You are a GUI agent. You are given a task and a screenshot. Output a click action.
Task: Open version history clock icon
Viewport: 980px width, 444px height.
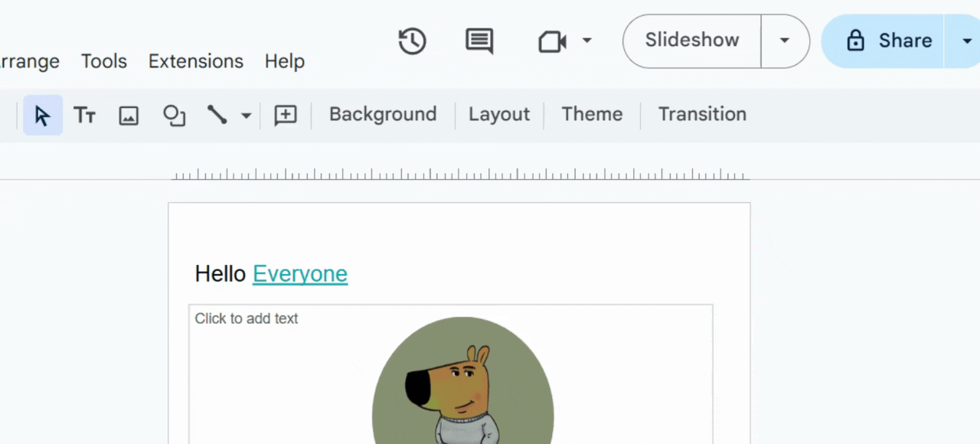[x=413, y=41]
